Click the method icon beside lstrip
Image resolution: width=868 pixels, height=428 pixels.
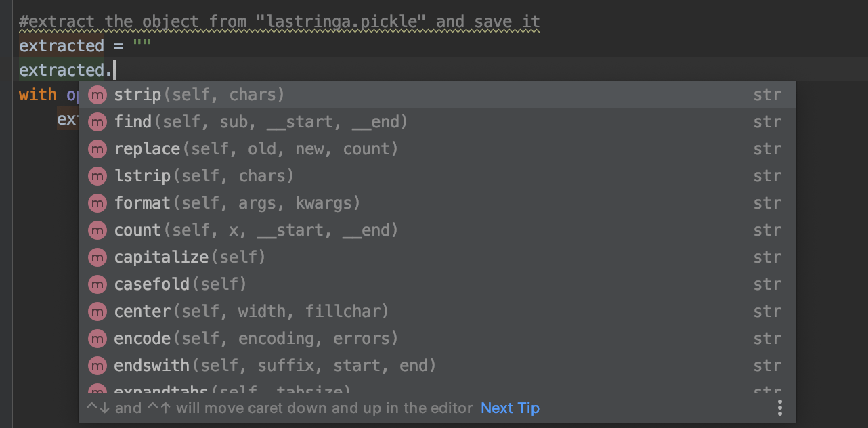click(97, 176)
